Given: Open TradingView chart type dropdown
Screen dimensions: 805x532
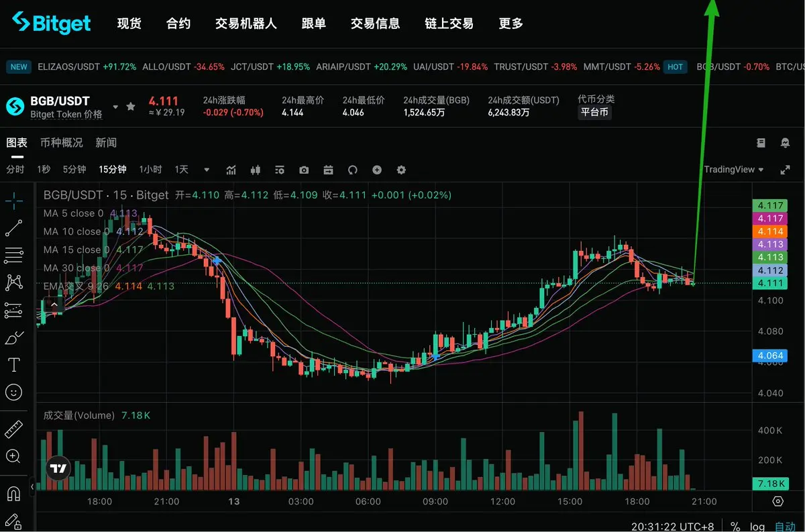Looking at the screenshot, I should point(734,170).
